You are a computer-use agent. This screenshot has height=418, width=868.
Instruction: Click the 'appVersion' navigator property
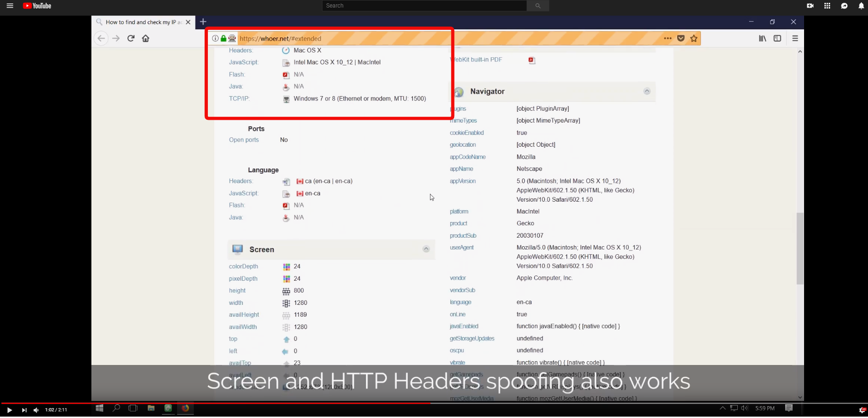(x=463, y=181)
